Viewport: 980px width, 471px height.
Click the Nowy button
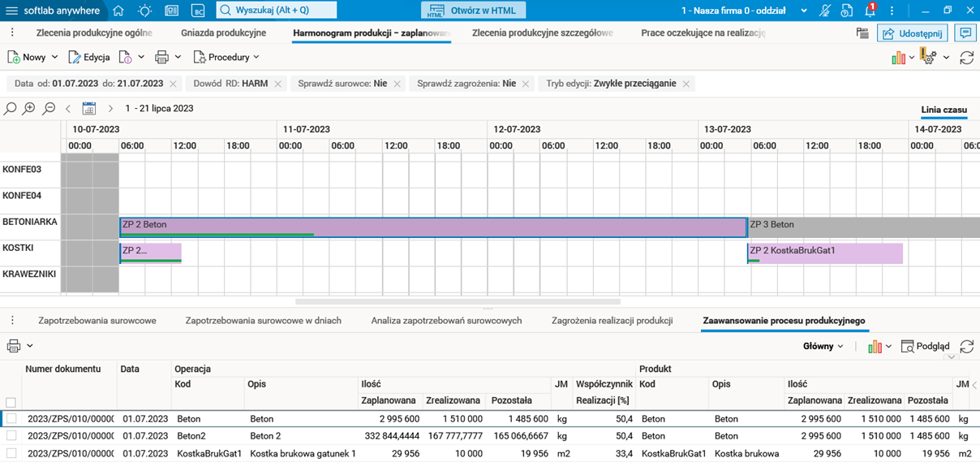click(27, 58)
